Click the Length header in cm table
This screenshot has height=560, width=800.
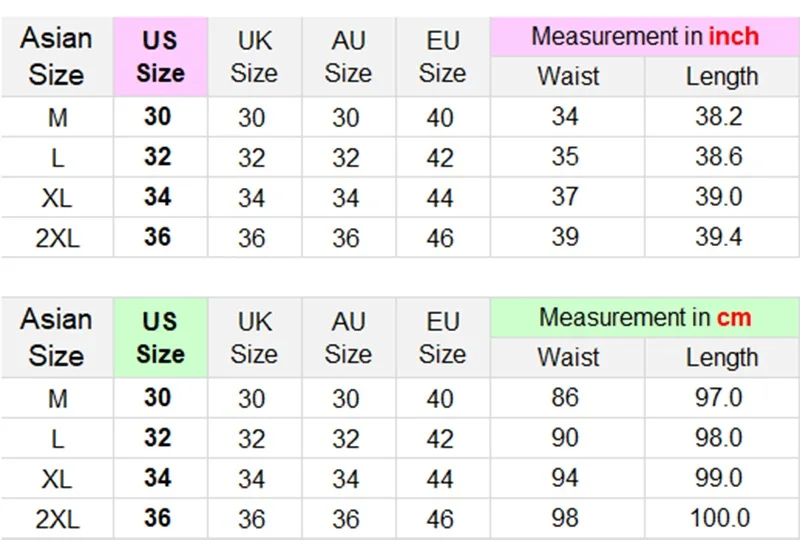pyautogui.click(x=721, y=358)
